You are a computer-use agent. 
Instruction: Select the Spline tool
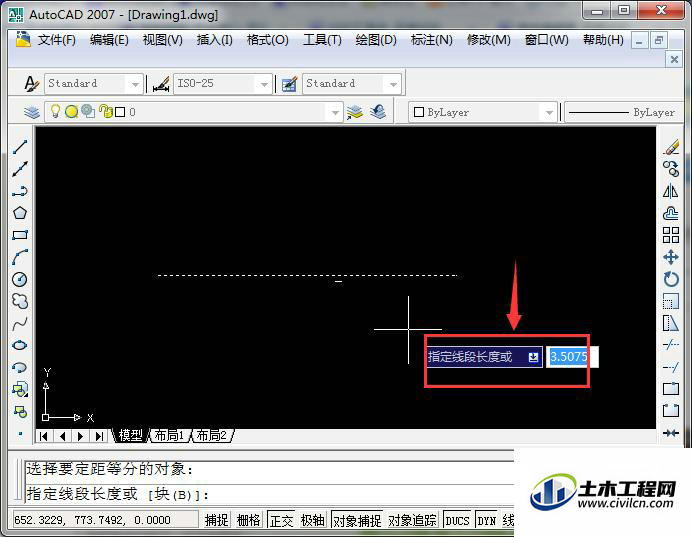click(x=20, y=323)
